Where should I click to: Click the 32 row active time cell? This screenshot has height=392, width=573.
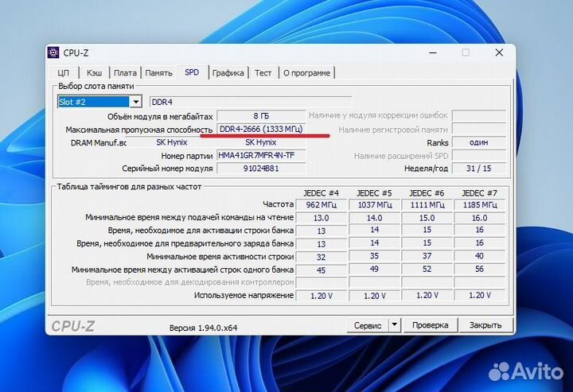[321, 257]
